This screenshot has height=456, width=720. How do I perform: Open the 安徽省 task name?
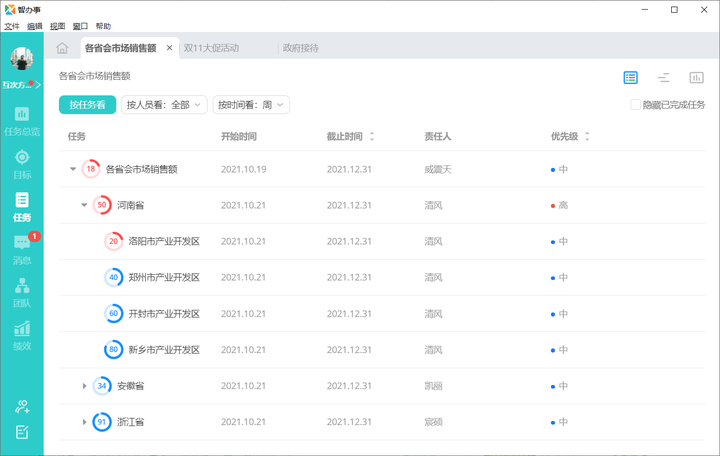[x=130, y=386]
